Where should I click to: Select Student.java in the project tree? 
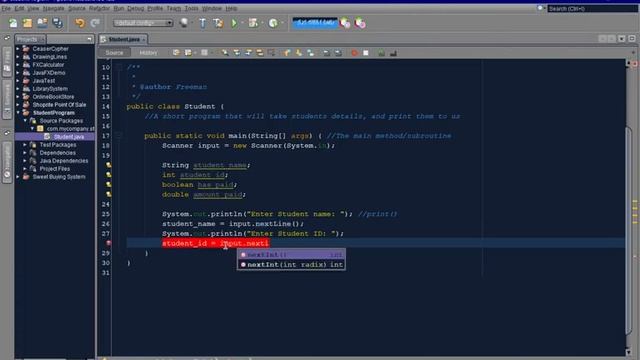(69, 137)
